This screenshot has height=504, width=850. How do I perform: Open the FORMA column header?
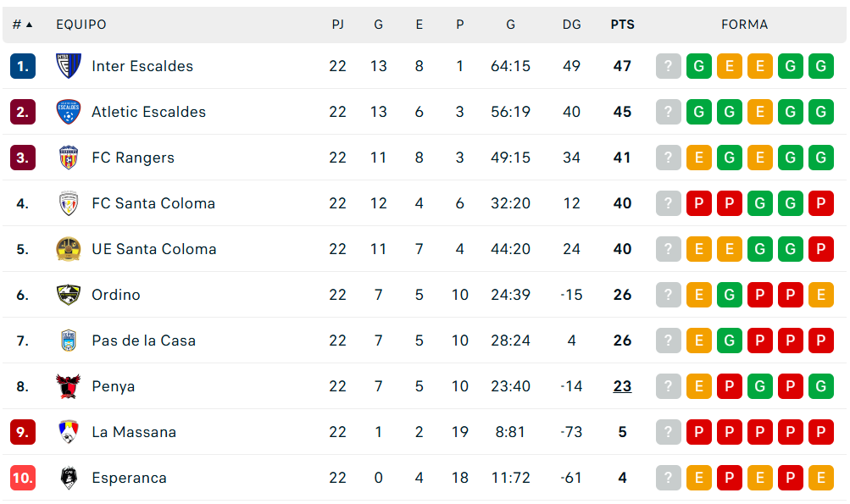pyautogui.click(x=744, y=25)
